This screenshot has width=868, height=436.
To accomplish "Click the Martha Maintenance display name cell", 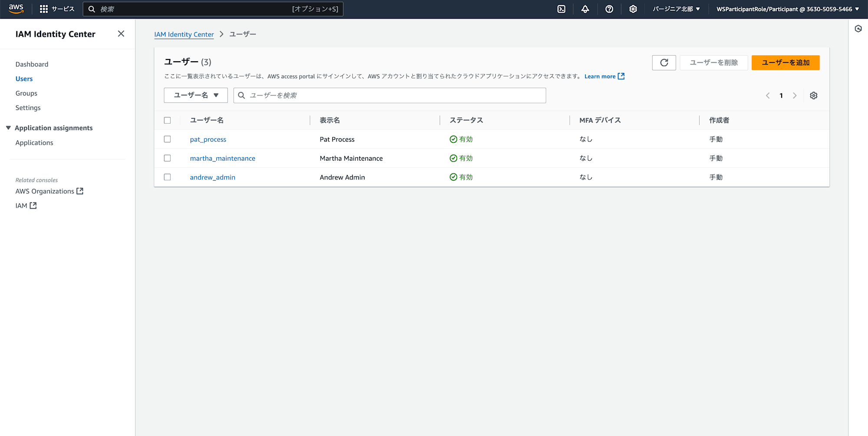I will 351,159.
